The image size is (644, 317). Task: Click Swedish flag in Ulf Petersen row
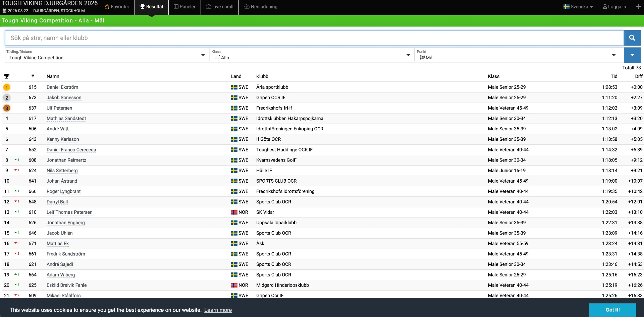pyautogui.click(x=234, y=108)
